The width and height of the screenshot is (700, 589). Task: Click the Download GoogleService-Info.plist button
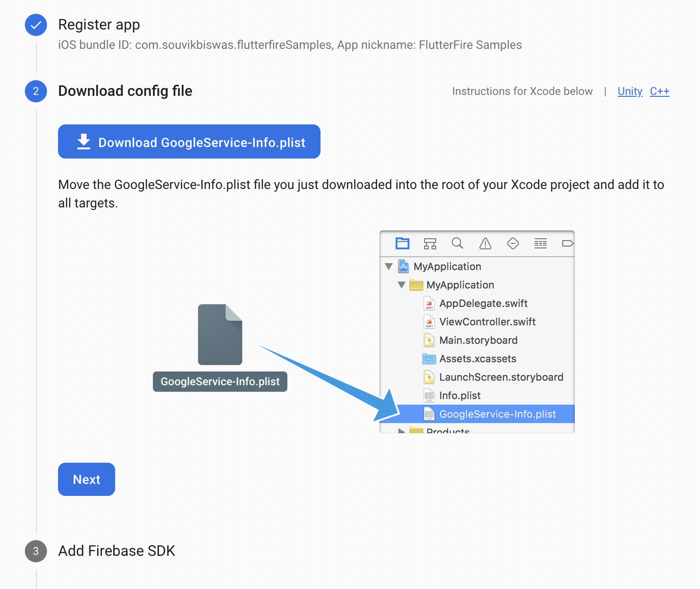(x=189, y=141)
